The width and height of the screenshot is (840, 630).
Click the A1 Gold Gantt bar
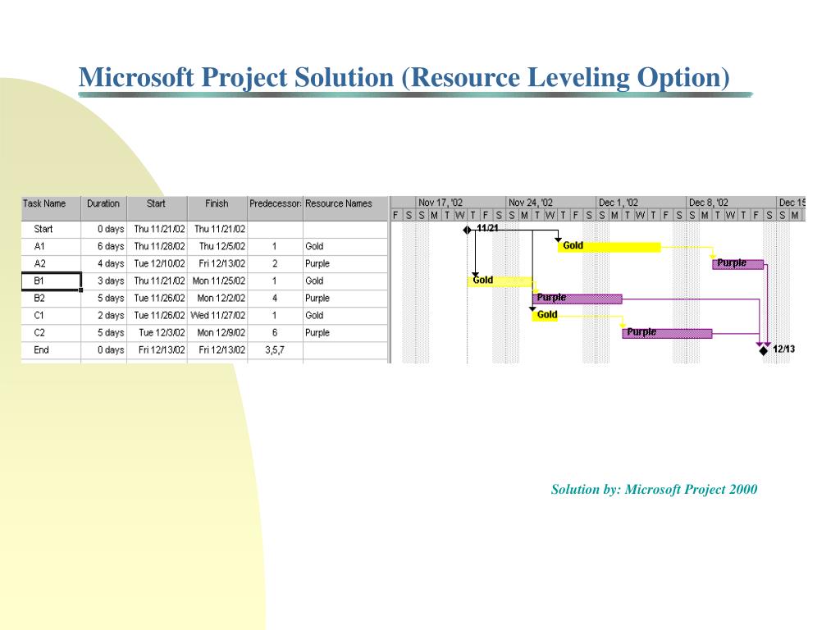(x=609, y=246)
